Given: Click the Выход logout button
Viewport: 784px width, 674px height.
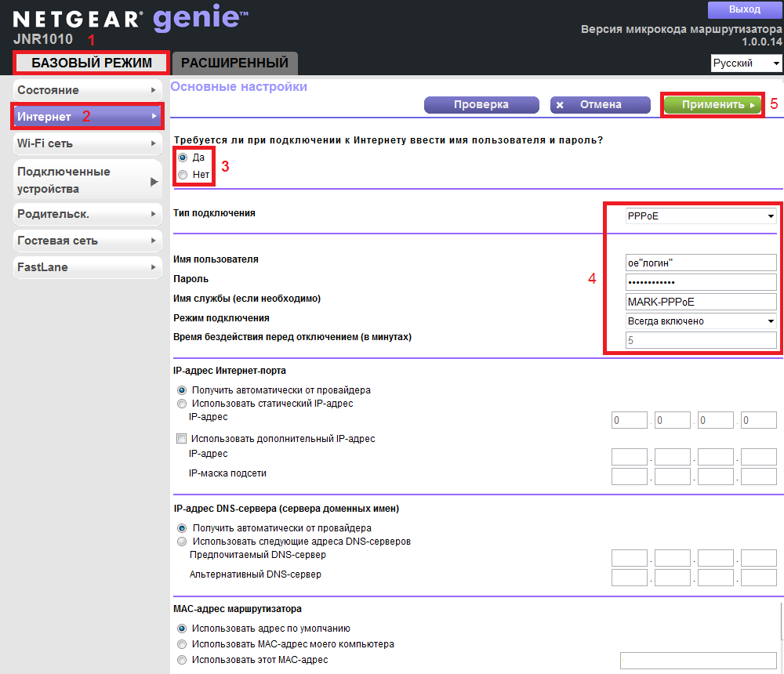Looking at the screenshot, I should tap(744, 9).
